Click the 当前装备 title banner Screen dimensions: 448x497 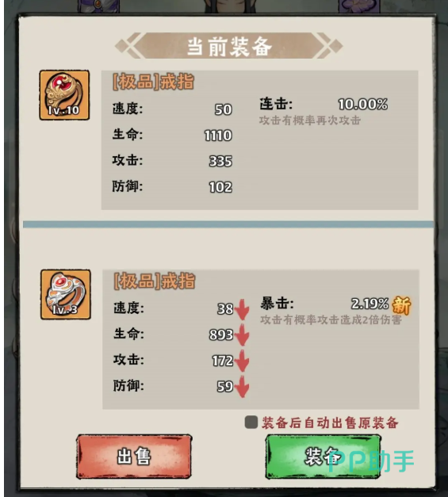pos(229,46)
